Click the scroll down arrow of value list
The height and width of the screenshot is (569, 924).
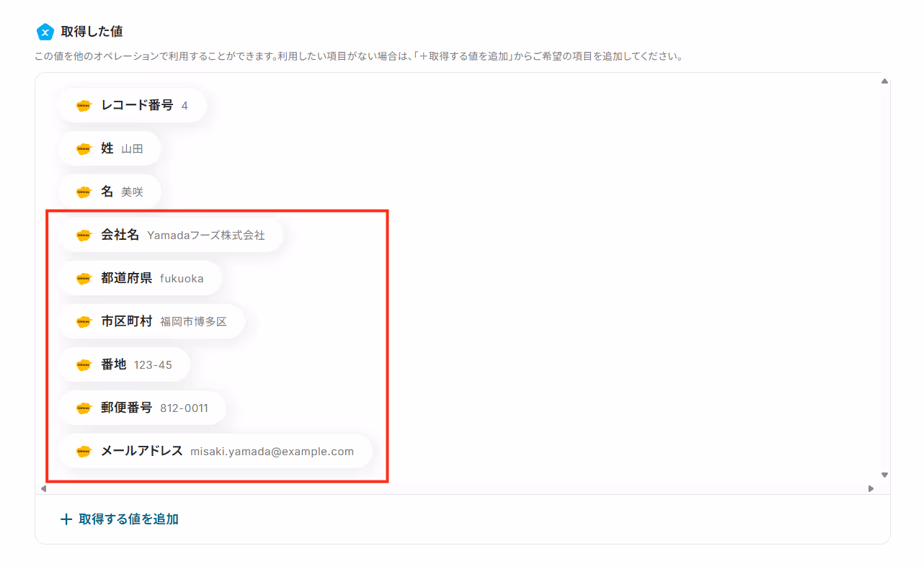click(x=884, y=475)
